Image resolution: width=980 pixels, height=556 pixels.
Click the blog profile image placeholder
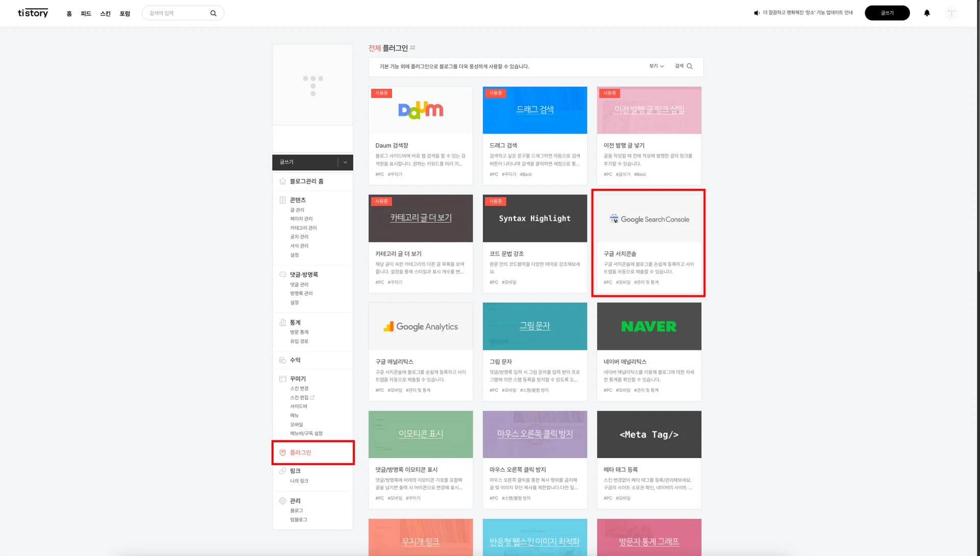pos(313,85)
